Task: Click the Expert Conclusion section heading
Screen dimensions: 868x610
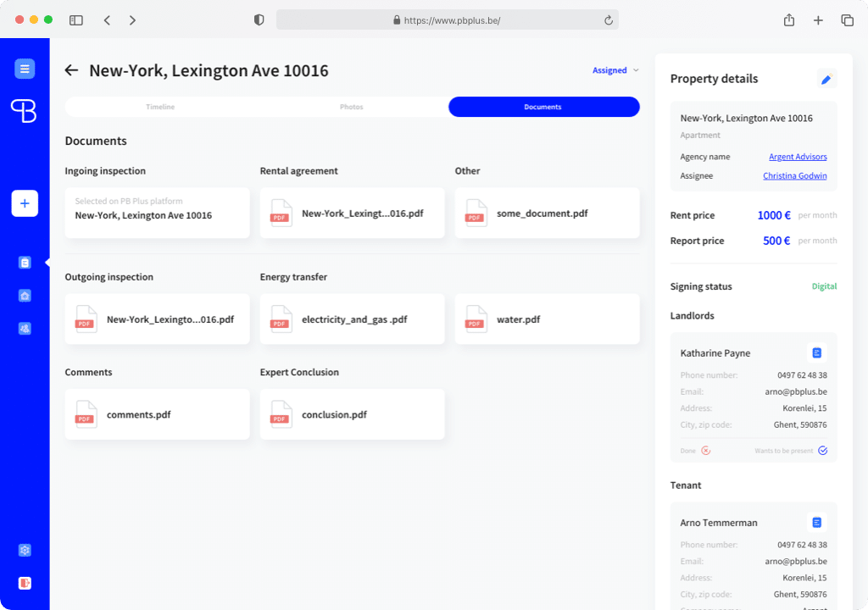Action: pos(299,372)
